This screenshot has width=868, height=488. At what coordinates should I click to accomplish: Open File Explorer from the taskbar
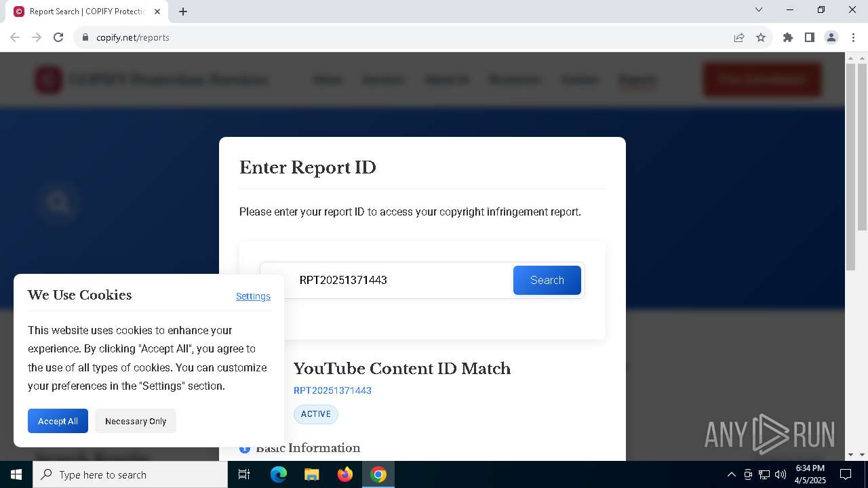click(x=311, y=474)
